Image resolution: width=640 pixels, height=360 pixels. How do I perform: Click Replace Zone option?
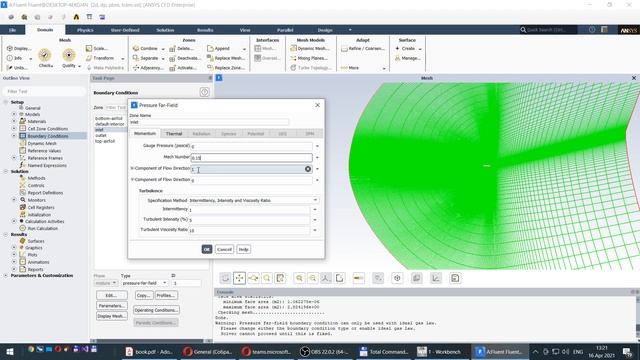pyautogui.click(x=226, y=68)
